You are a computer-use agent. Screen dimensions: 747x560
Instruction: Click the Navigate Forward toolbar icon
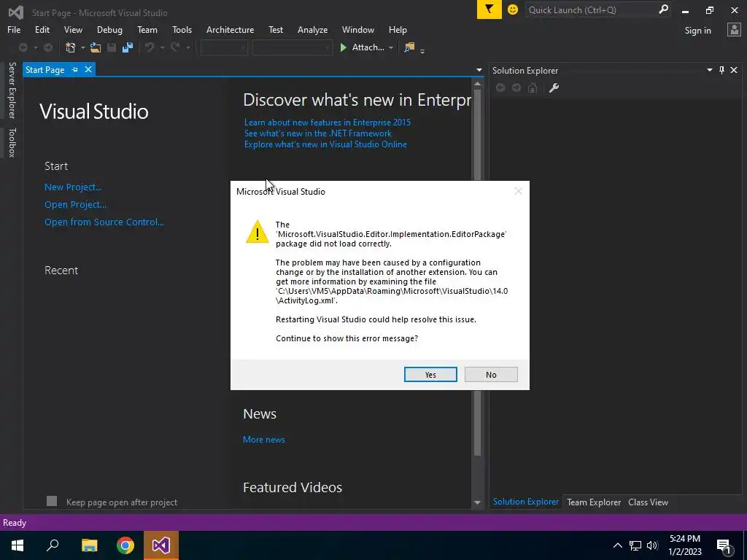pos(48,47)
